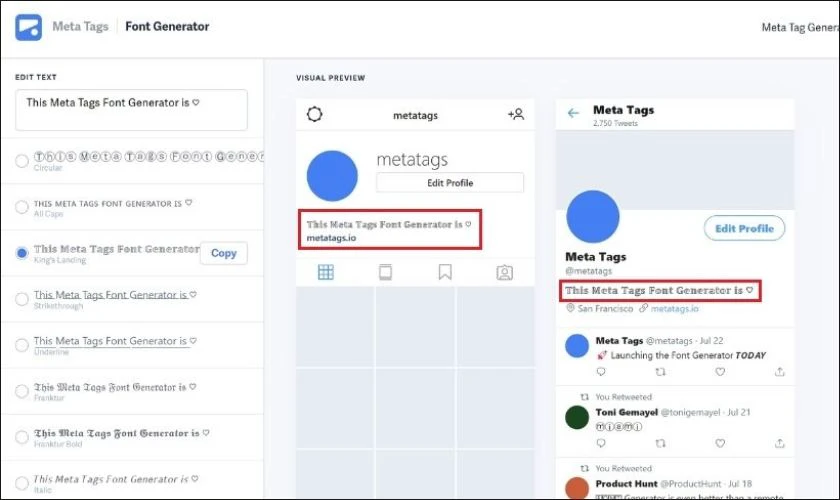Select the Fraktur font style
The width and height of the screenshot is (840, 500).
(x=22, y=391)
